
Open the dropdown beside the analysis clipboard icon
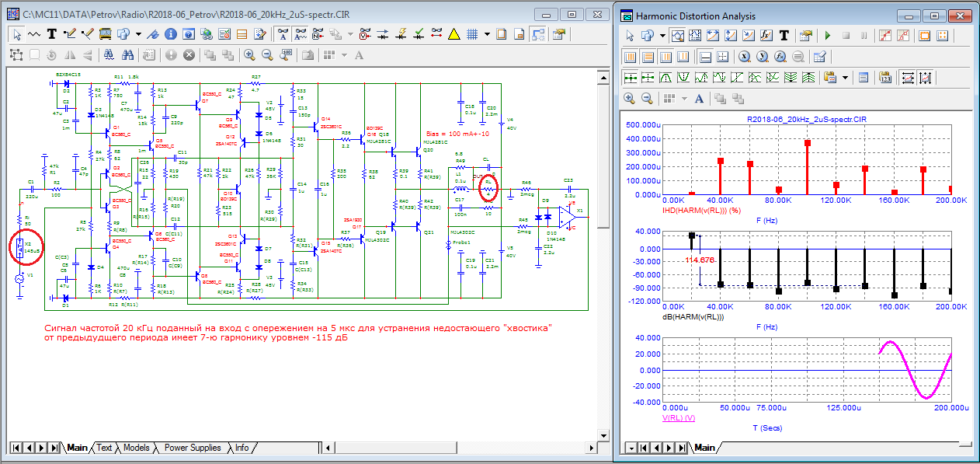tap(844, 78)
